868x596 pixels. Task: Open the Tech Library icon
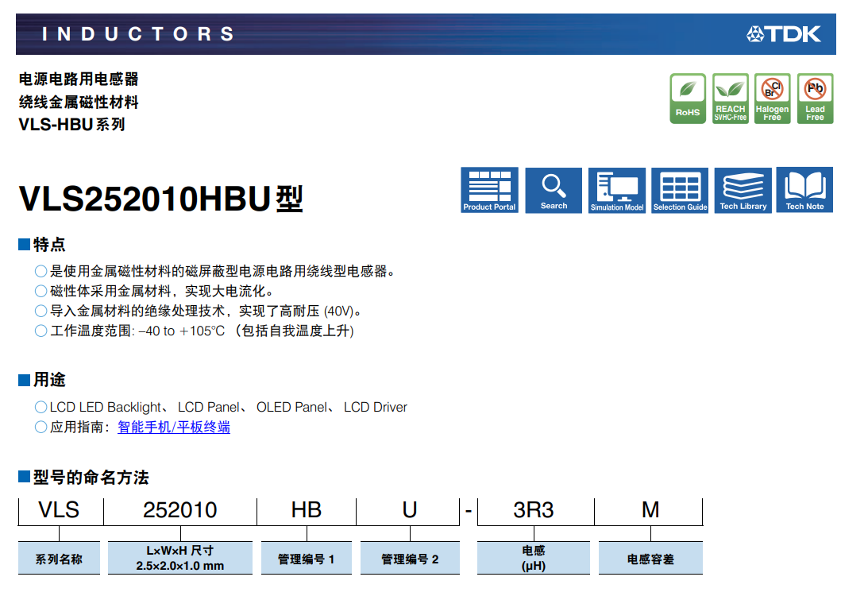click(x=743, y=190)
